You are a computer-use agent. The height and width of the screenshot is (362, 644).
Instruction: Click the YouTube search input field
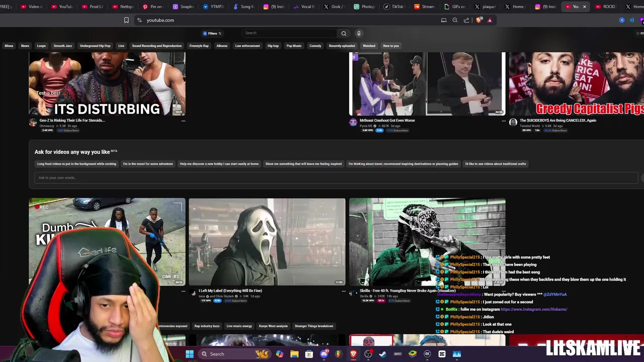pyautogui.click(x=289, y=33)
